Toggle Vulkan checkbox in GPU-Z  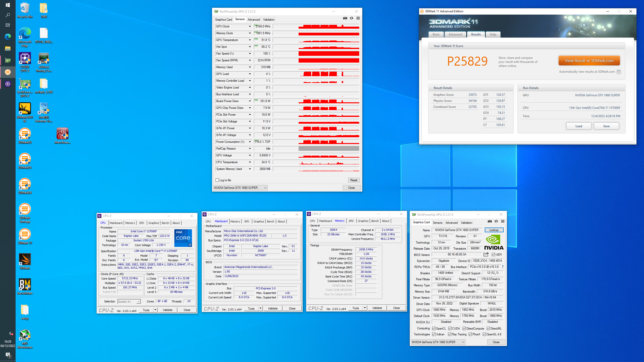434,334
